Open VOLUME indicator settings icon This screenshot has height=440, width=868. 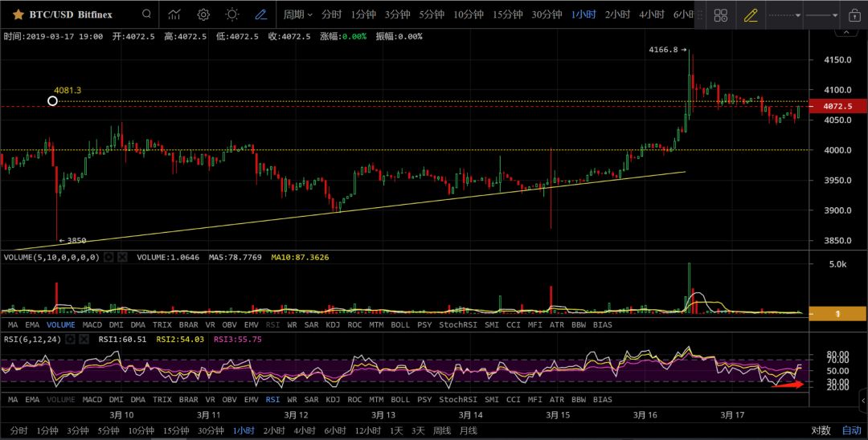click(109, 257)
